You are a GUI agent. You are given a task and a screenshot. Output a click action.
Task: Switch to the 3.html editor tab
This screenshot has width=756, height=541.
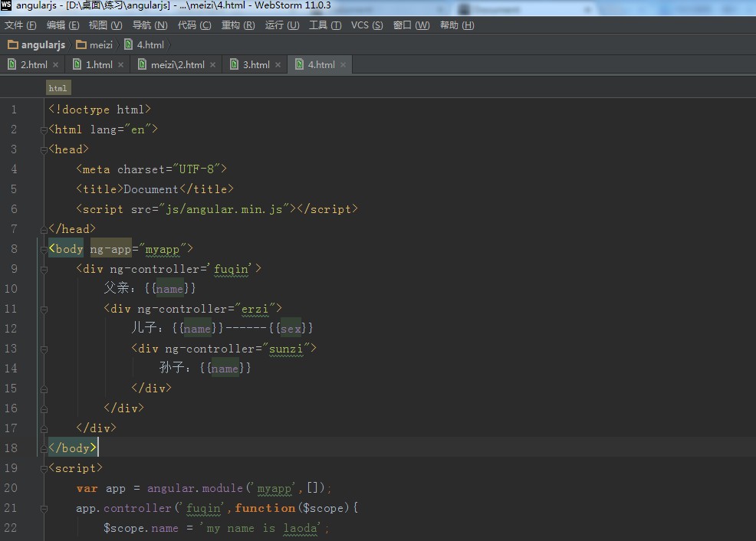256,64
